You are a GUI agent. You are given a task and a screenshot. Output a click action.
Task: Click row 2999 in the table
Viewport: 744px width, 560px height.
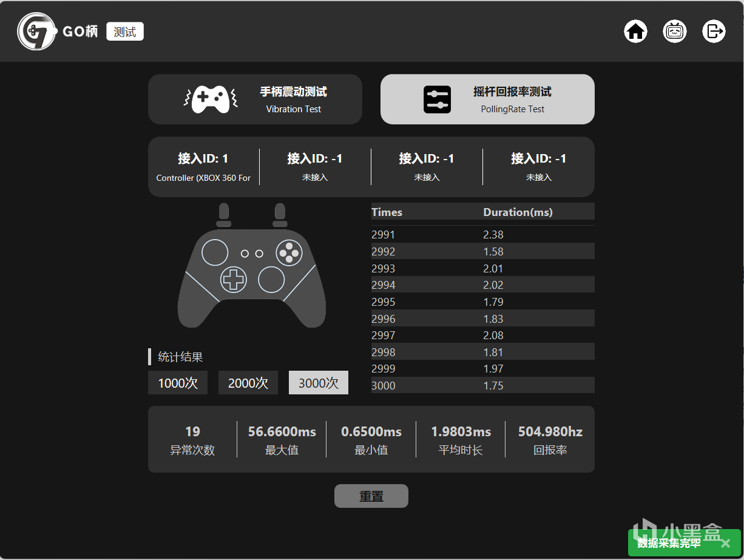pyautogui.click(x=483, y=368)
